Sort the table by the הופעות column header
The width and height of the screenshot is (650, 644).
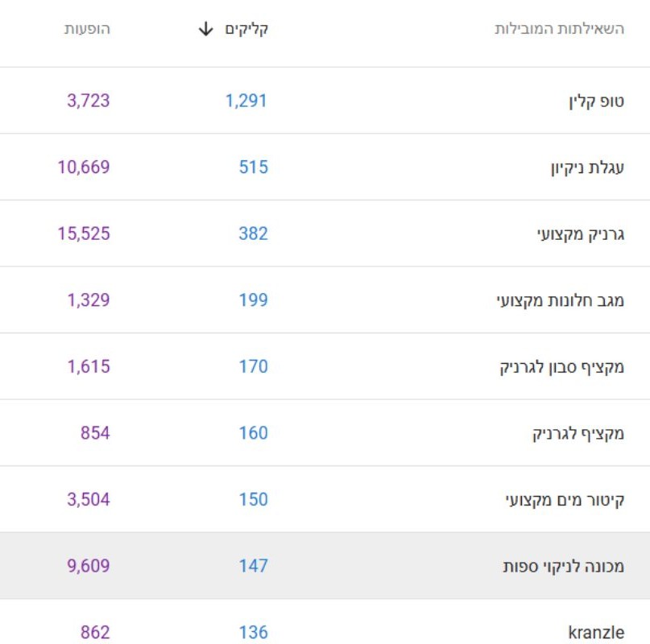coord(87,30)
